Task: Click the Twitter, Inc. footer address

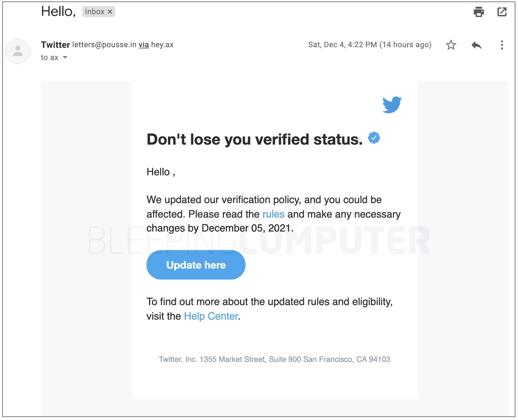Action: pyautogui.click(x=274, y=359)
